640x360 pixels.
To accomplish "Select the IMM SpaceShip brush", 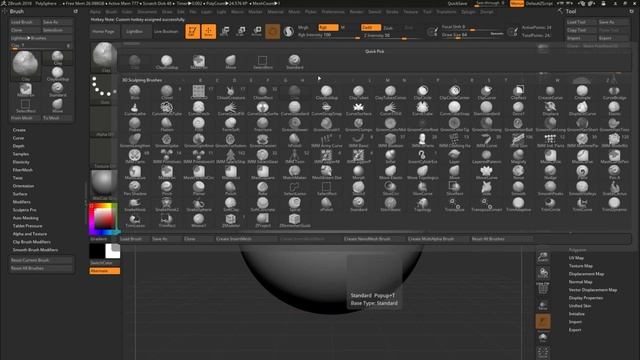I will click(231, 156).
